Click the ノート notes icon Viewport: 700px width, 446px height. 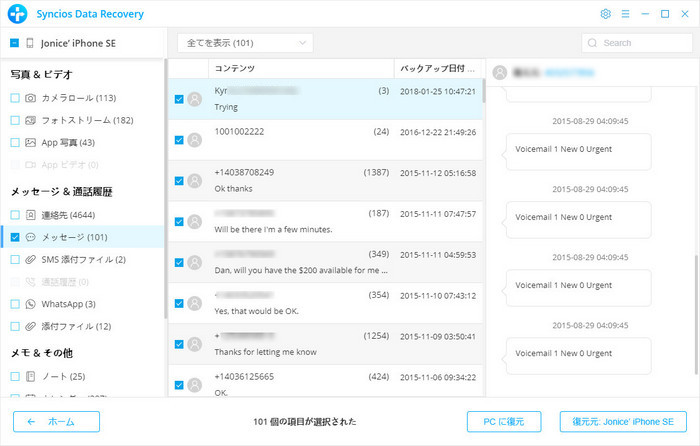pyautogui.click(x=30, y=376)
